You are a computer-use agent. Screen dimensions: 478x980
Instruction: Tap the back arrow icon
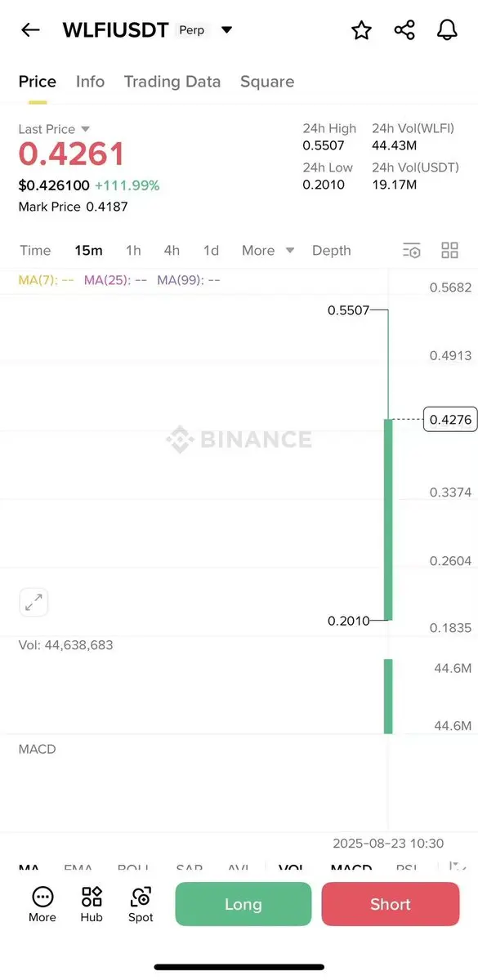[x=30, y=30]
